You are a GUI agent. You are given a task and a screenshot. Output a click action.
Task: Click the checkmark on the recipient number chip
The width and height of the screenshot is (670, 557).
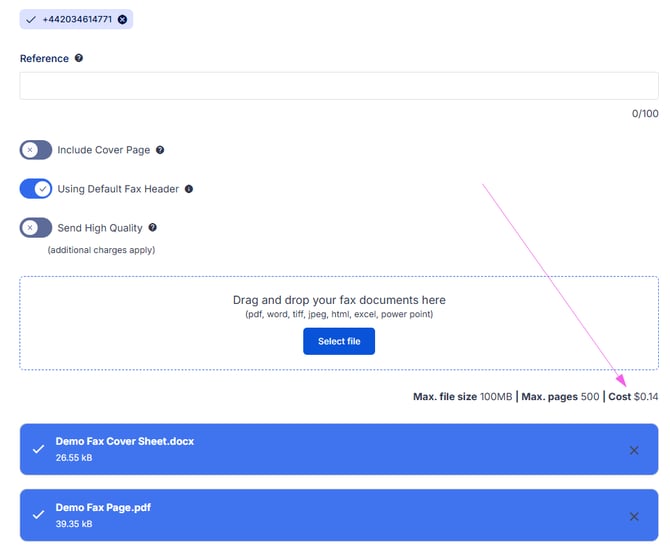pyautogui.click(x=31, y=19)
